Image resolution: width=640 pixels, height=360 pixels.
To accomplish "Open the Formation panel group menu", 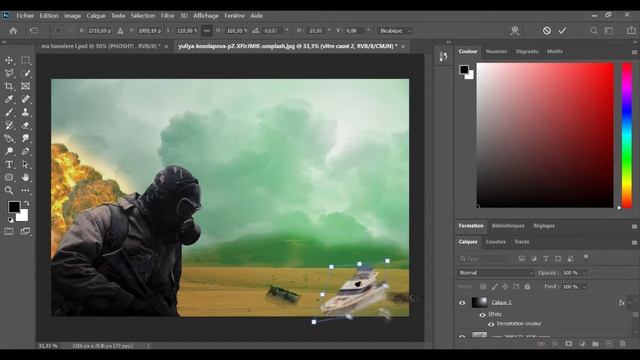I will [x=634, y=227].
